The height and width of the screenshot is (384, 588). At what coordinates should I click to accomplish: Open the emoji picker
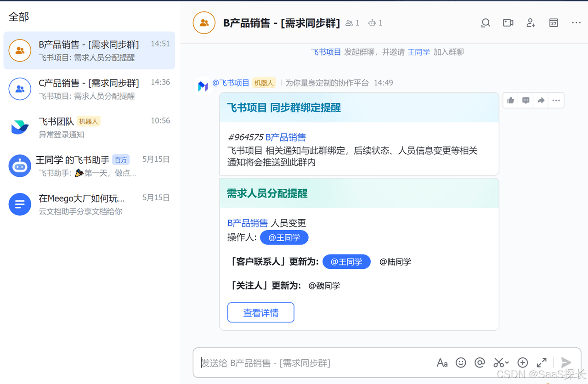coord(461,363)
